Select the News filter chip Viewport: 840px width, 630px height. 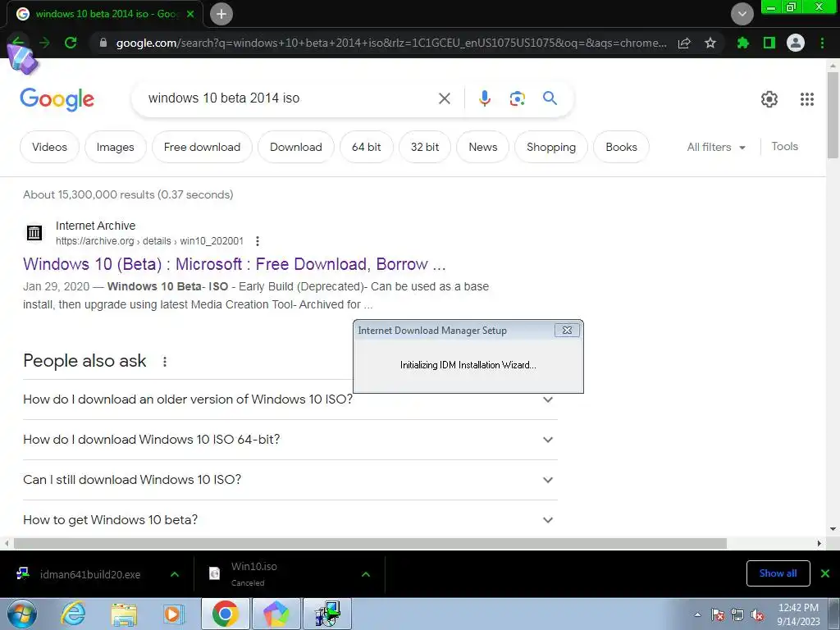pos(482,147)
